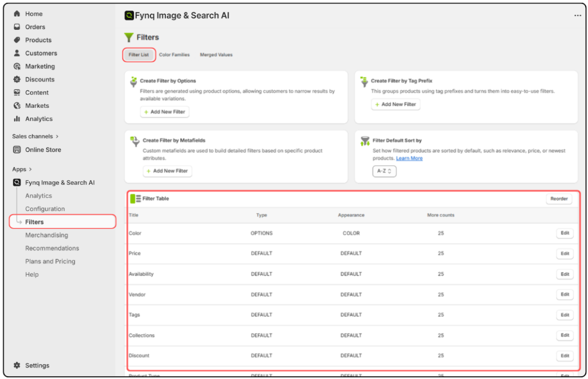Click the Discount title cell
588x379 pixels.
139,356
